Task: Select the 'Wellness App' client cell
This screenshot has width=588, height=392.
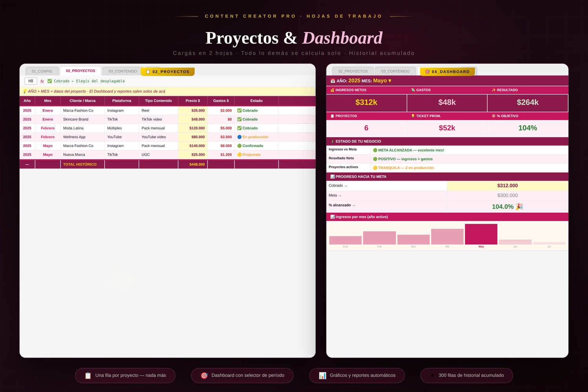Action: (x=82, y=137)
